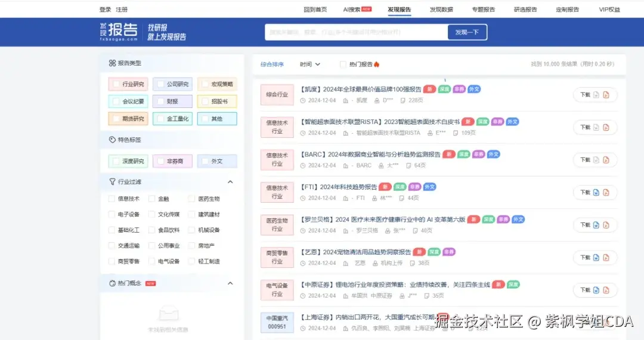Tick the 财报 checkbox
Viewport: 644px width, 340px height.
point(160,101)
